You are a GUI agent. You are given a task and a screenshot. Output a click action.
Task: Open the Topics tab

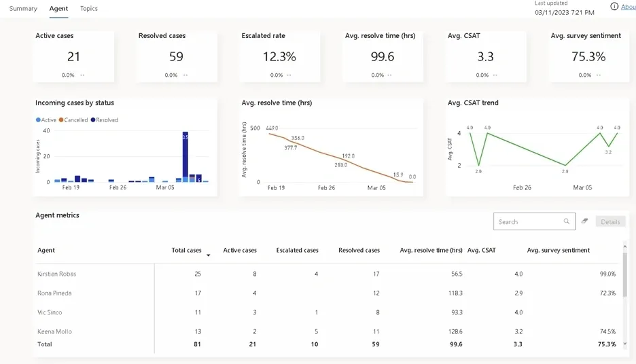(89, 9)
